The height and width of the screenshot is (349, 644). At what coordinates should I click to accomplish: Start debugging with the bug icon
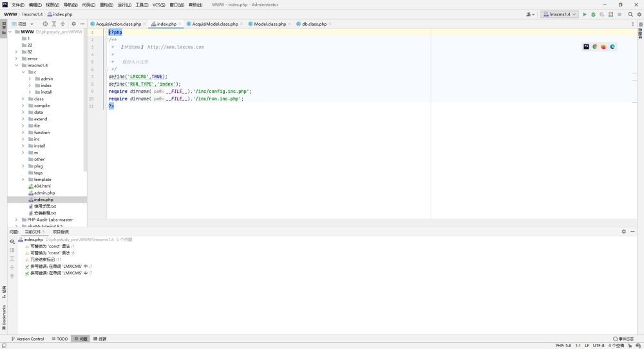593,14
